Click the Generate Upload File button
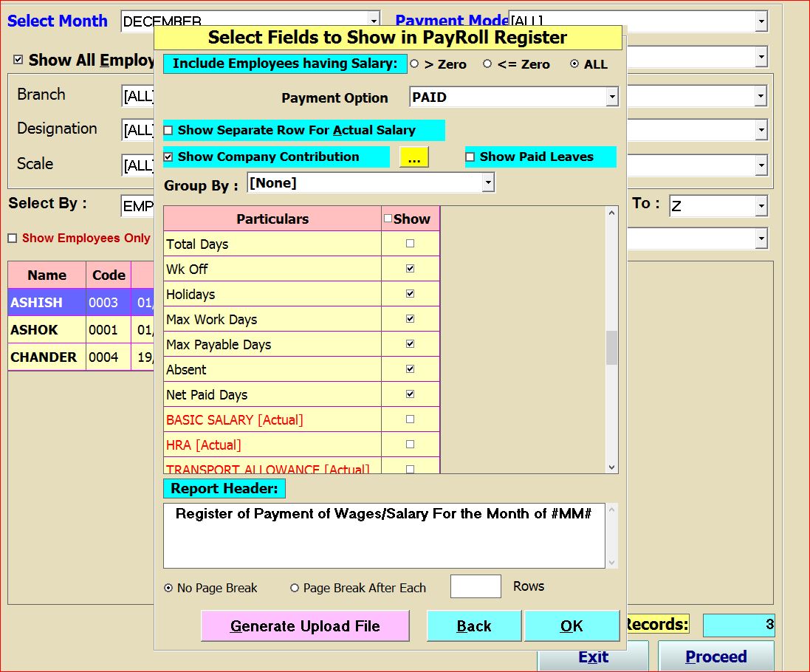 305,626
